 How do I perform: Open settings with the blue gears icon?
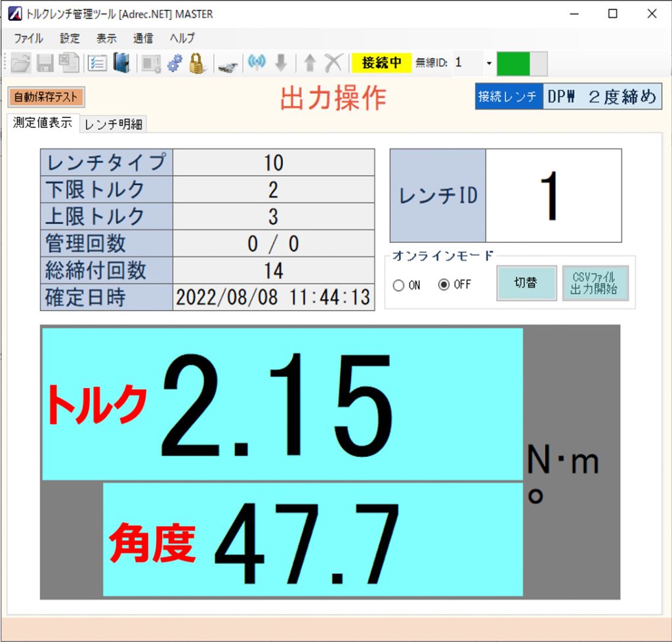point(174,63)
